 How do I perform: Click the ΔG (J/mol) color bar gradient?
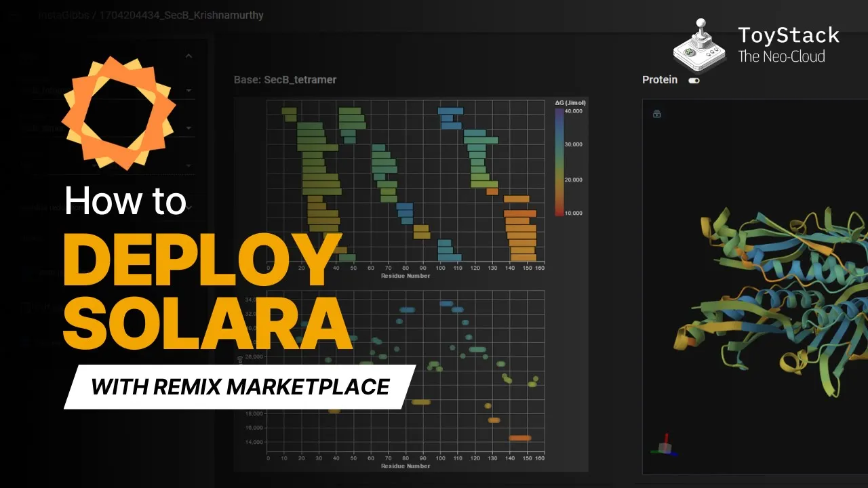[559, 161]
